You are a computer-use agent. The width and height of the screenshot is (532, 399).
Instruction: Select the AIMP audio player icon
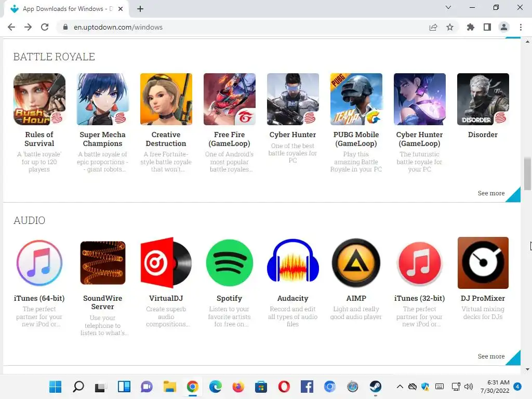(x=356, y=263)
